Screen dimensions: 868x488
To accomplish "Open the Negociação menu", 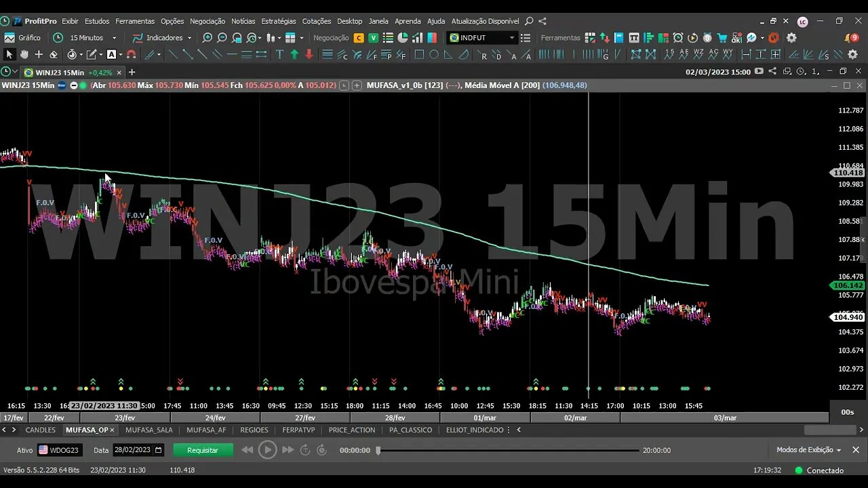I will click(208, 21).
